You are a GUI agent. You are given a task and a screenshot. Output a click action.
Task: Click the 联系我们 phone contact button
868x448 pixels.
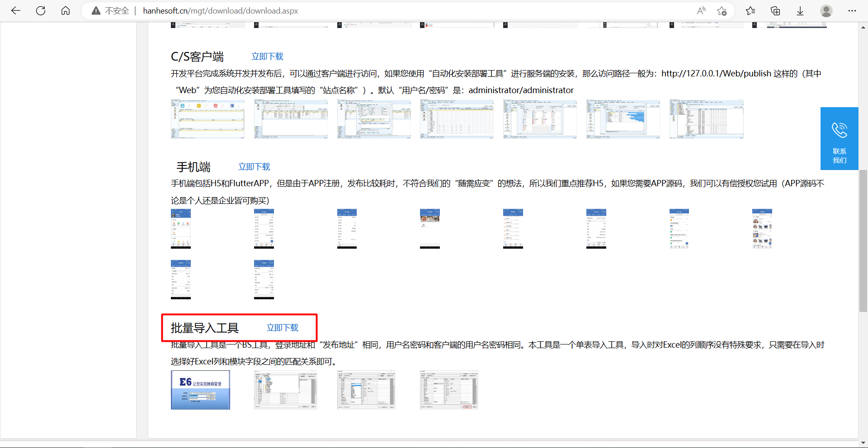tap(840, 138)
